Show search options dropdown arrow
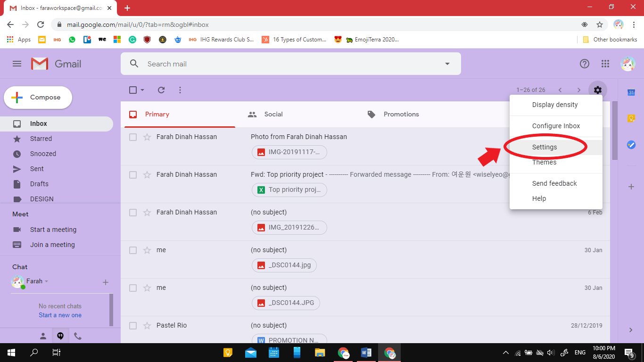 (447, 64)
